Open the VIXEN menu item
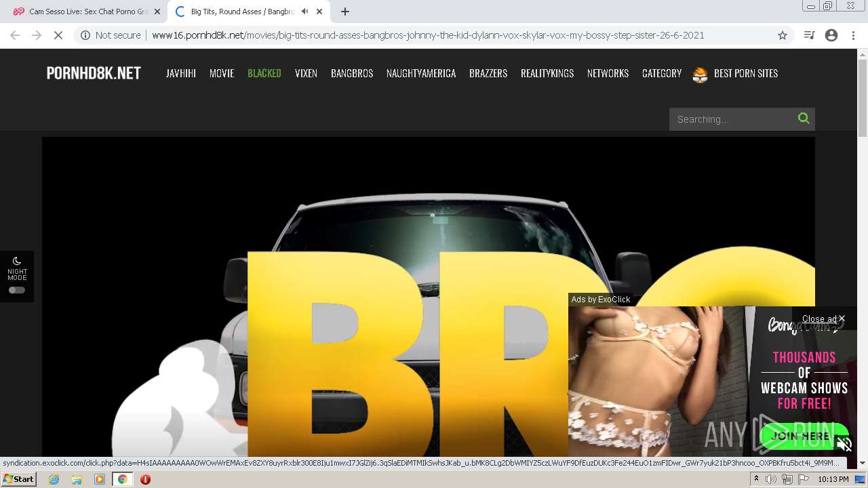 [306, 73]
